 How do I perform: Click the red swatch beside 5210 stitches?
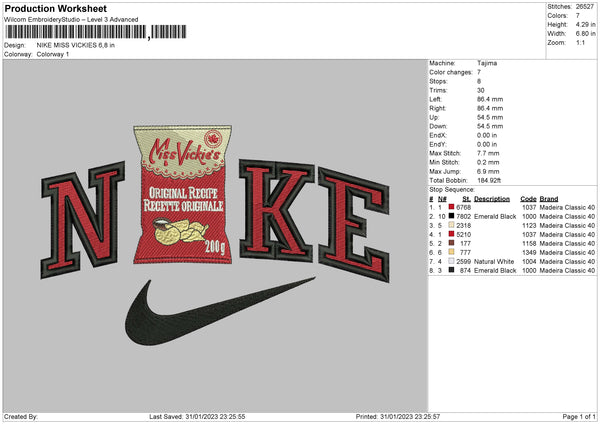(451, 234)
